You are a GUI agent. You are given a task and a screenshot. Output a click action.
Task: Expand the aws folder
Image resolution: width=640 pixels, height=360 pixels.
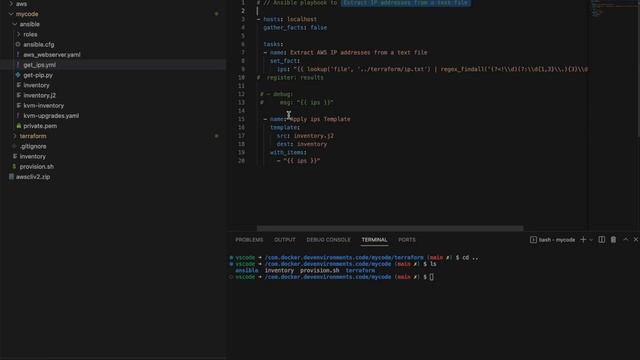pyautogui.click(x=11, y=4)
